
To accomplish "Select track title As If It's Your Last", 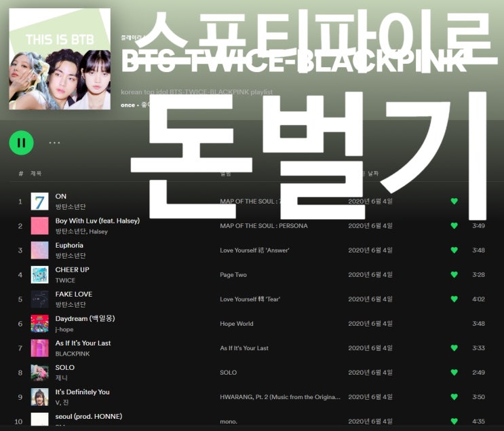I will (83, 343).
